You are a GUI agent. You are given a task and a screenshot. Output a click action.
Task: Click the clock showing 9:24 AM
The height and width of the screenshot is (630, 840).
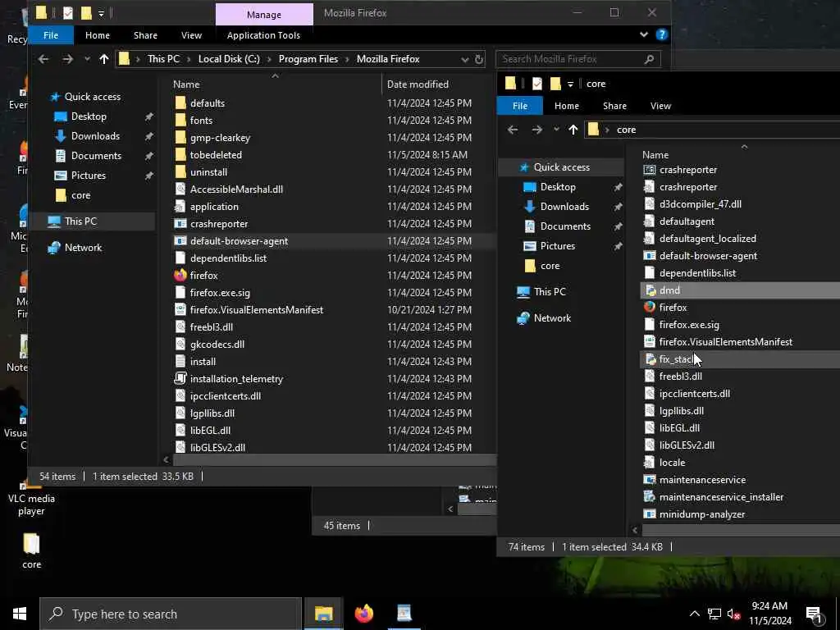click(x=769, y=606)
